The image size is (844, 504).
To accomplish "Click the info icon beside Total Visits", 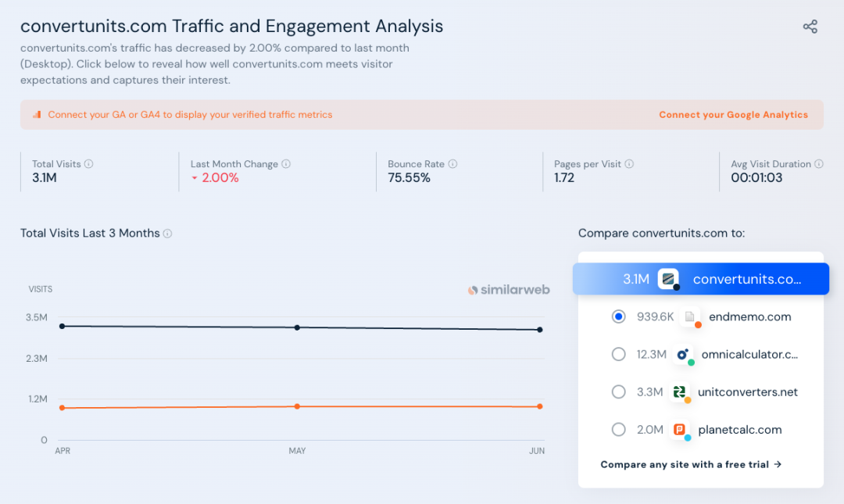I will coord(89,164).
